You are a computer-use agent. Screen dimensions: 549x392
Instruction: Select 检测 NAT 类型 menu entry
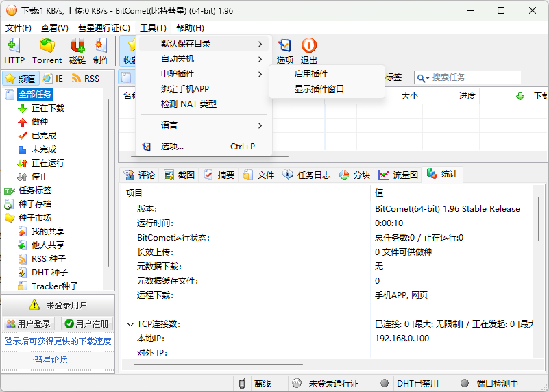(188, 104)
